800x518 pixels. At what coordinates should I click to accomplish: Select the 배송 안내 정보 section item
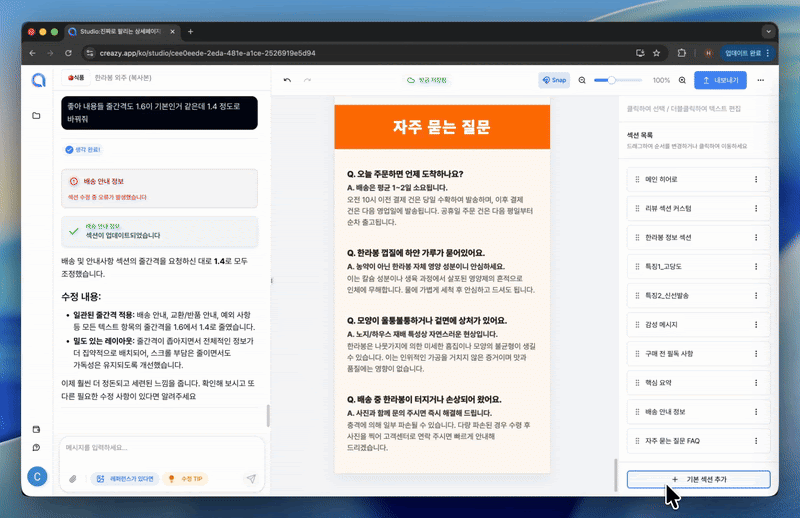point(690,411)
